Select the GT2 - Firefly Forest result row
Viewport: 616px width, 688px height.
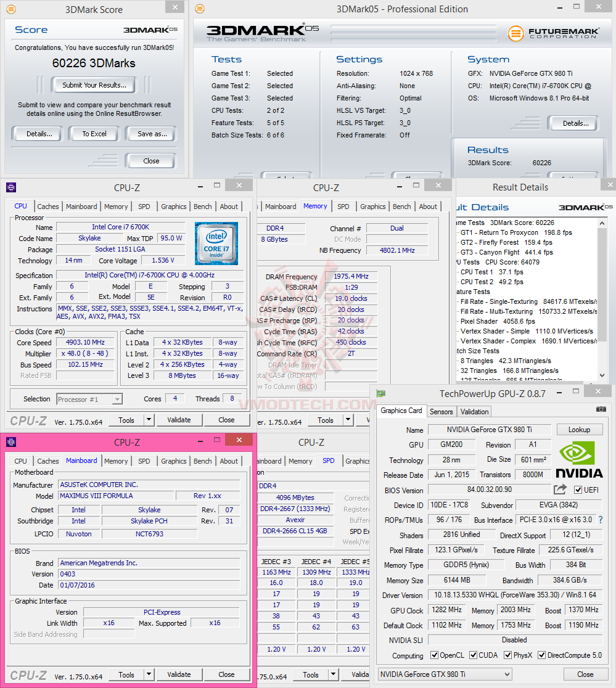(506, 242)
